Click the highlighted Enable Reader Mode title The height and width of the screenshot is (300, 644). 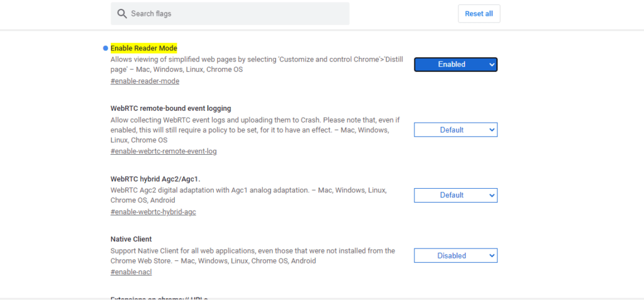pyautogui.click(x=144, y=48)
